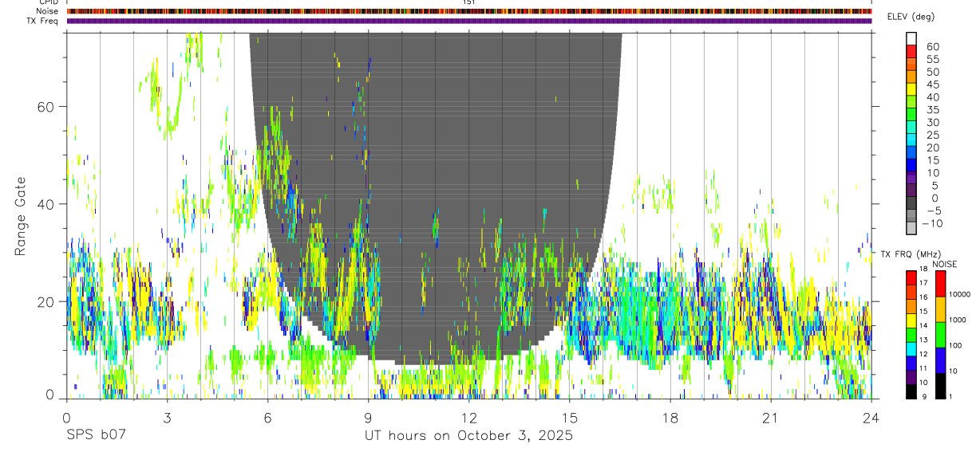Click green 13–14 MHz swatch in TX FRQ bar
This screenshot has width=980, height=452.
[x=911, y=335]
